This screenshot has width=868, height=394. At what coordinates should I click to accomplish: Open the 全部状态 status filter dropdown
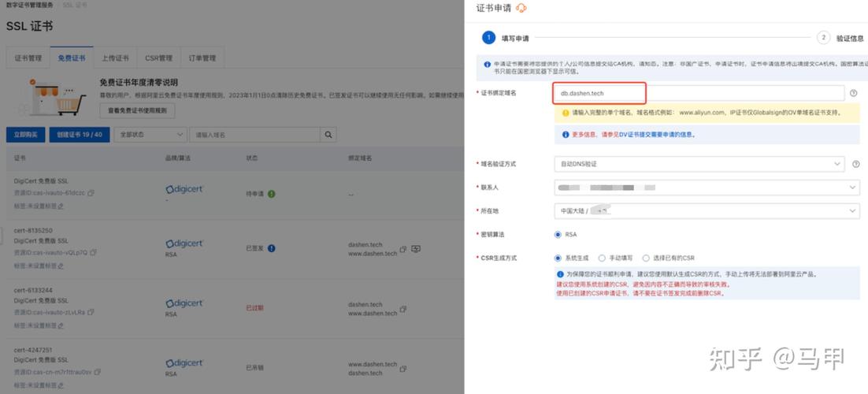(x=150, y=135)
